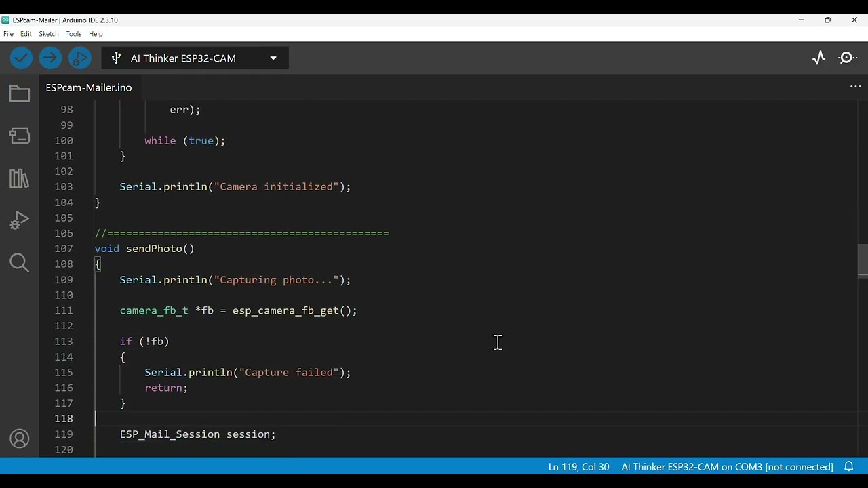Image resolution: width=868 pixels, height=488 pixels.
Task: Open the Edit menu
Action: tap(26, 34)
